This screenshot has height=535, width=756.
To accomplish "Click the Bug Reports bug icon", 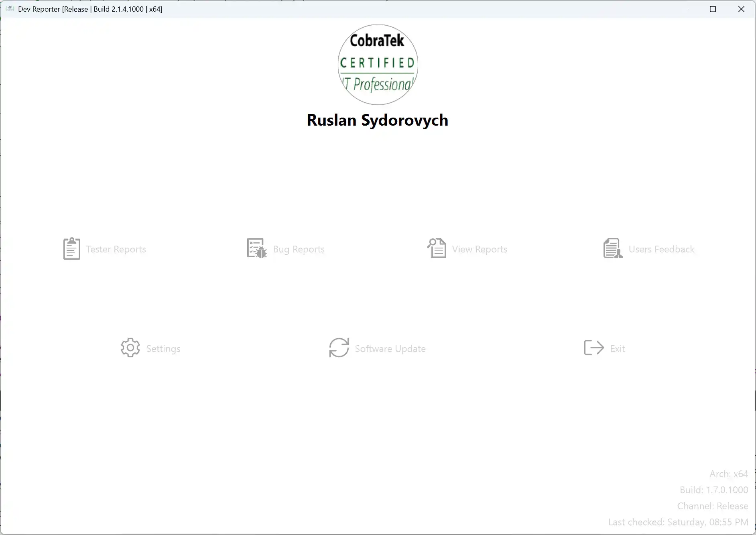I will [x=257, y=248].
